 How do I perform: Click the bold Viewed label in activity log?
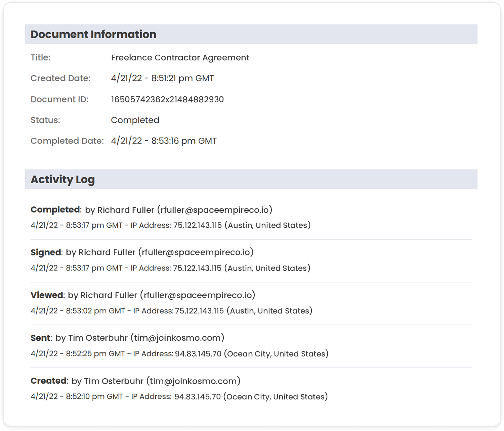click(x=47, y=295)
